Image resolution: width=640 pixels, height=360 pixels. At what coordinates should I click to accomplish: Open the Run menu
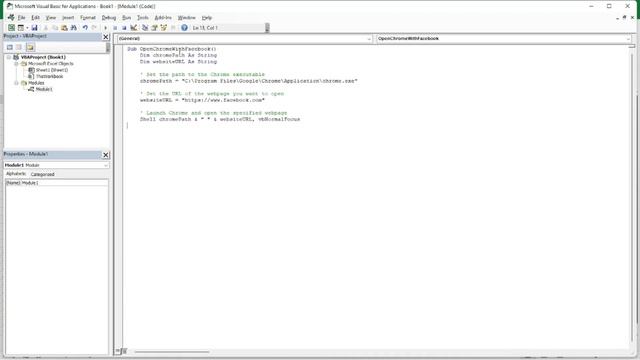(127, 18)
